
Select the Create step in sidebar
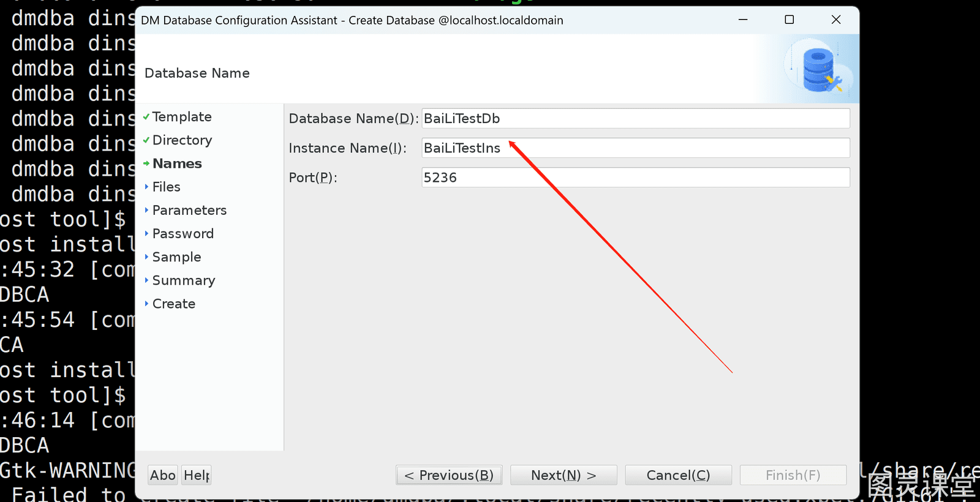click(174, 304)
